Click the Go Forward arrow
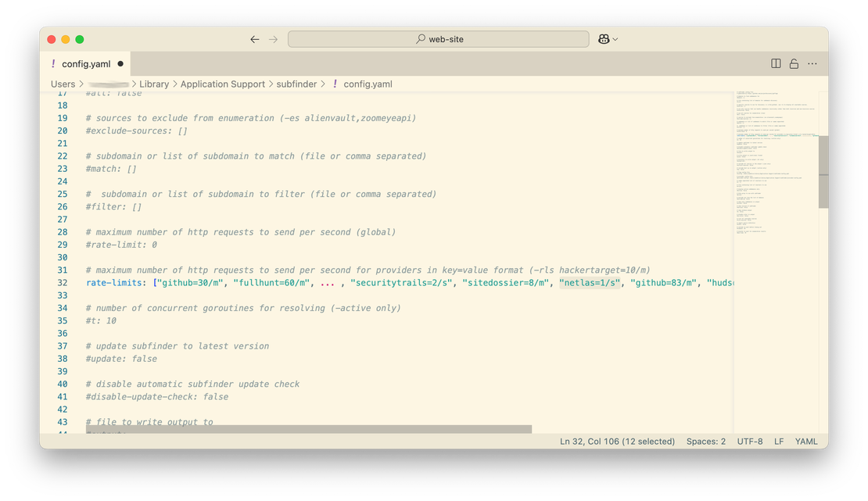This screenshot has width=868, height=501. click(x=273, y=39)
